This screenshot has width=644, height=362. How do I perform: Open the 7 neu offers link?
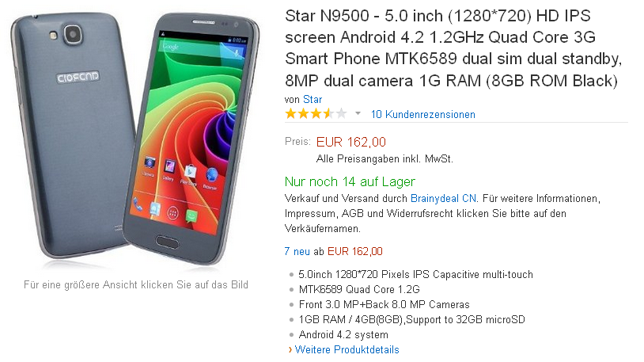pyautogui.click(x=297, y=251)
